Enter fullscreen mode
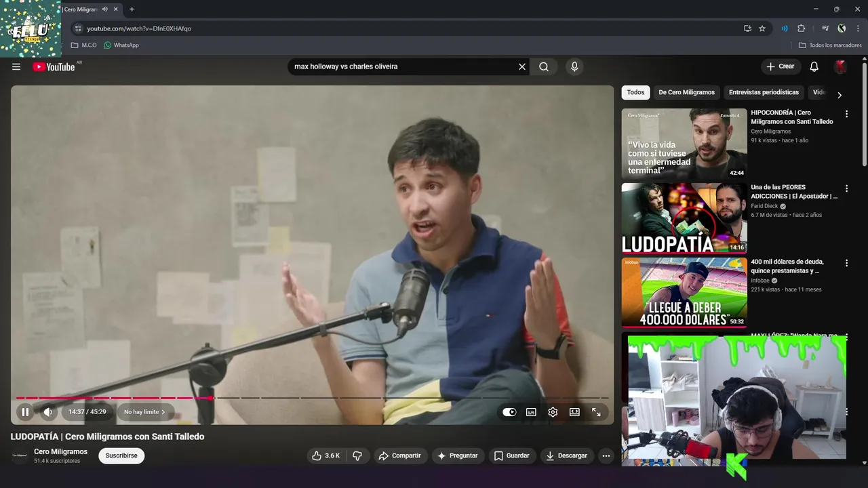 point(596,411)
